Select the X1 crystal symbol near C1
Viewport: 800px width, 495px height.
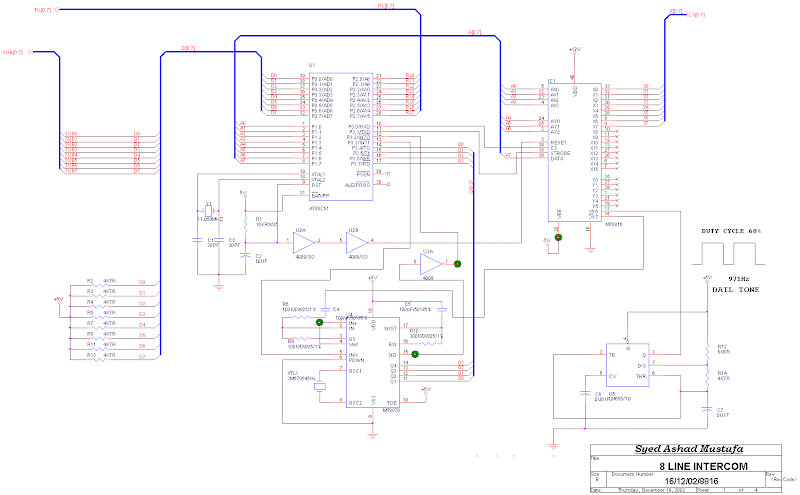(x=208, y=211)
